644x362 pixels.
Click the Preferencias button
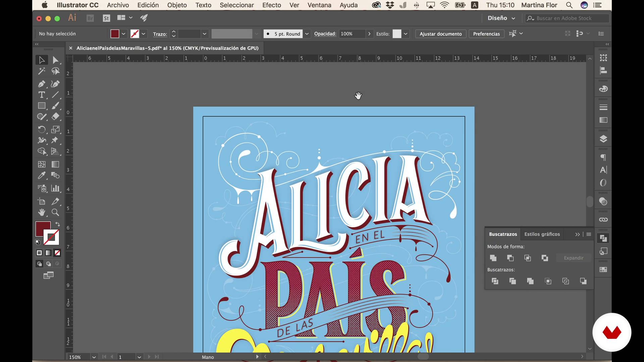click(x=486, y=34)
